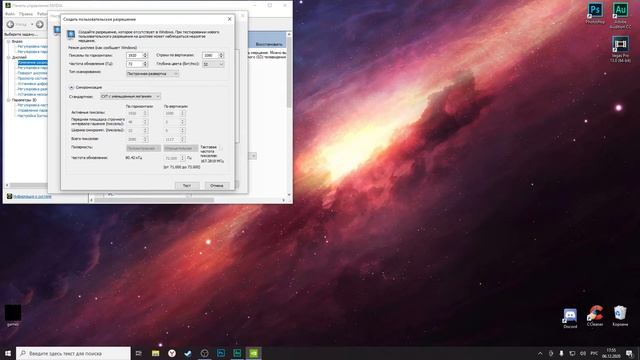This screenshot has width=640, height=360.
Task: Open the timing Standard dropdown
Action: (130, 96)
